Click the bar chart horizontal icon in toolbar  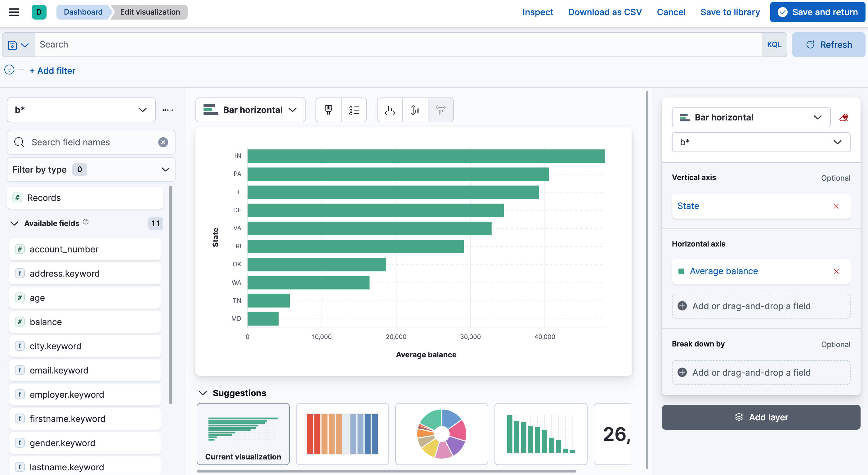(x=391, y=110)
